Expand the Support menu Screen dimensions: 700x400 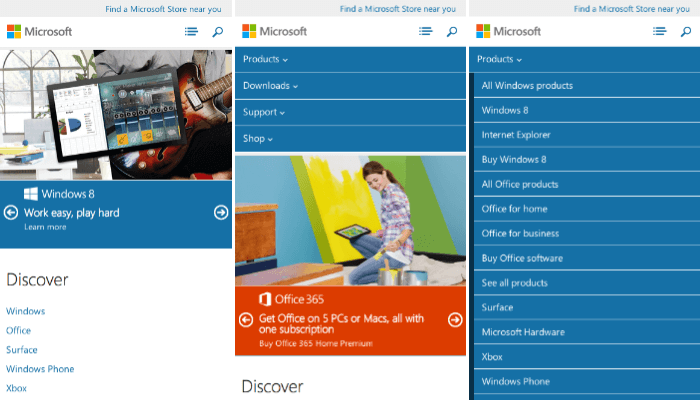[x=350, y=112]
